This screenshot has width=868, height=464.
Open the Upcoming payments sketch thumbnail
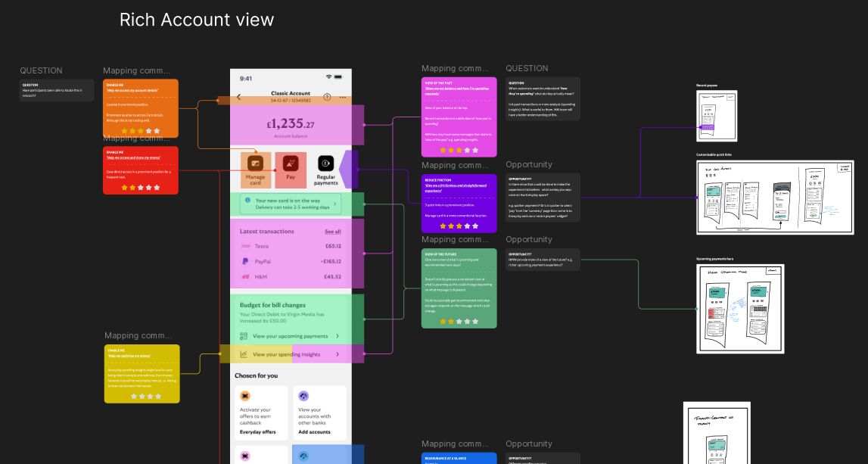(740, 309)
